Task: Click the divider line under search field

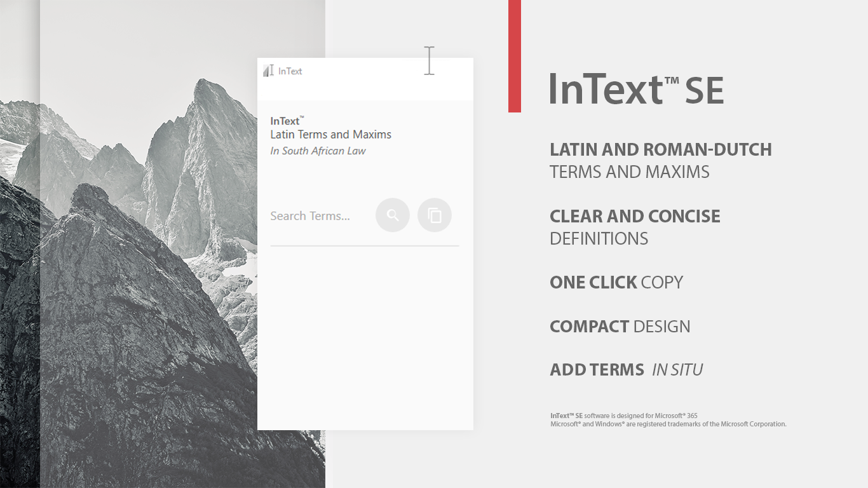Action: coord(365,245)
